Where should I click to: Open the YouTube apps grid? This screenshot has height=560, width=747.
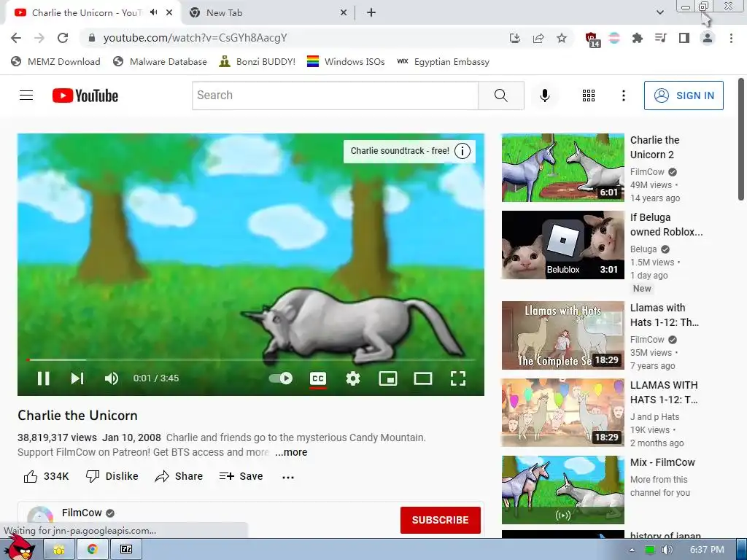click(589, 96)
